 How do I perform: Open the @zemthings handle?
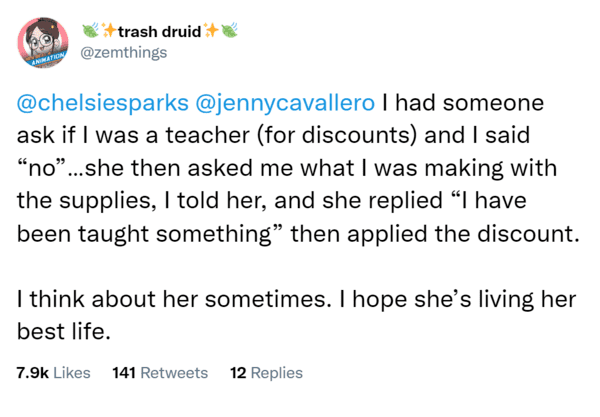click(x=124, y=52)
